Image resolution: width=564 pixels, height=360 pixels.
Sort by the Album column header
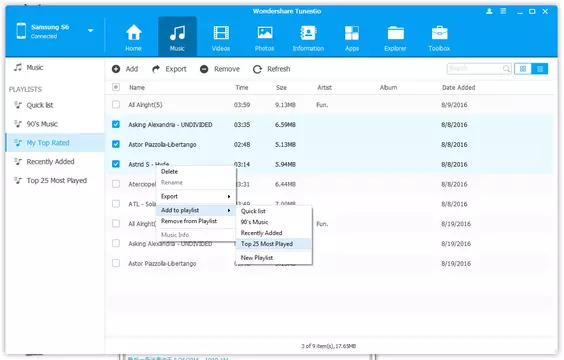[x=388, y=87]
